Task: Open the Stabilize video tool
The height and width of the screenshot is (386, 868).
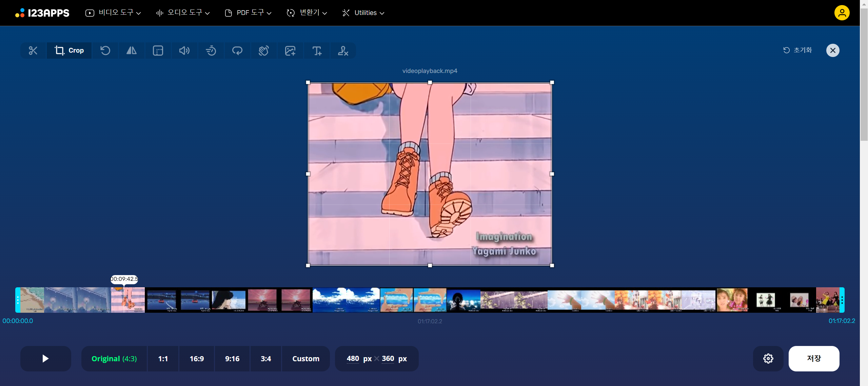Action: (x=264, y=51)
